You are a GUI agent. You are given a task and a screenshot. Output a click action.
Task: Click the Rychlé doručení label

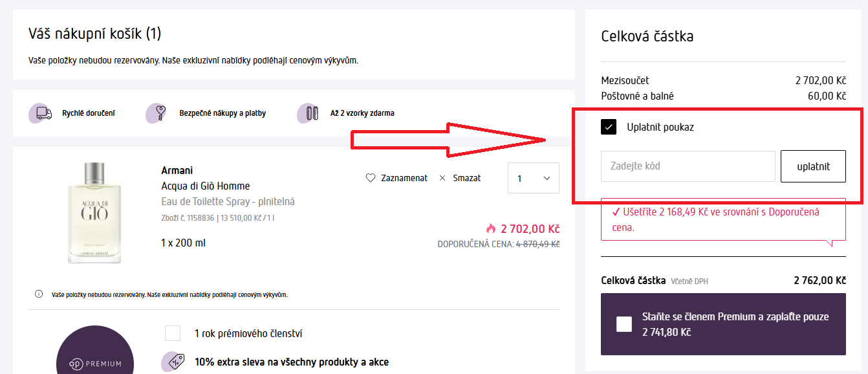tap(89, 113)
